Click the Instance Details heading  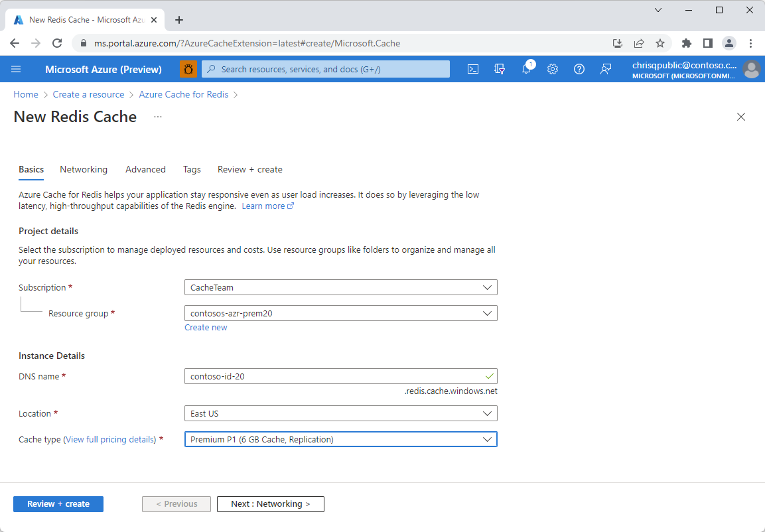[x=52, y=356]
